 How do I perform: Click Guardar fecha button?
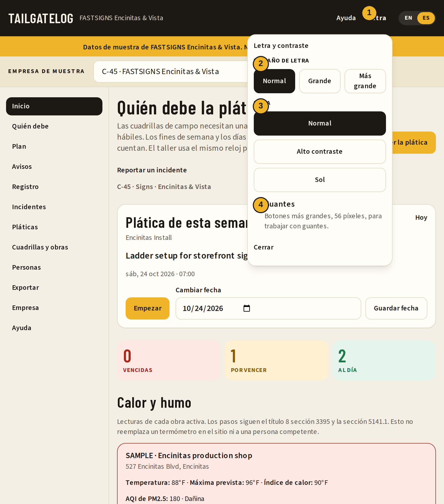pyautogui.click(x=396, y=308)
